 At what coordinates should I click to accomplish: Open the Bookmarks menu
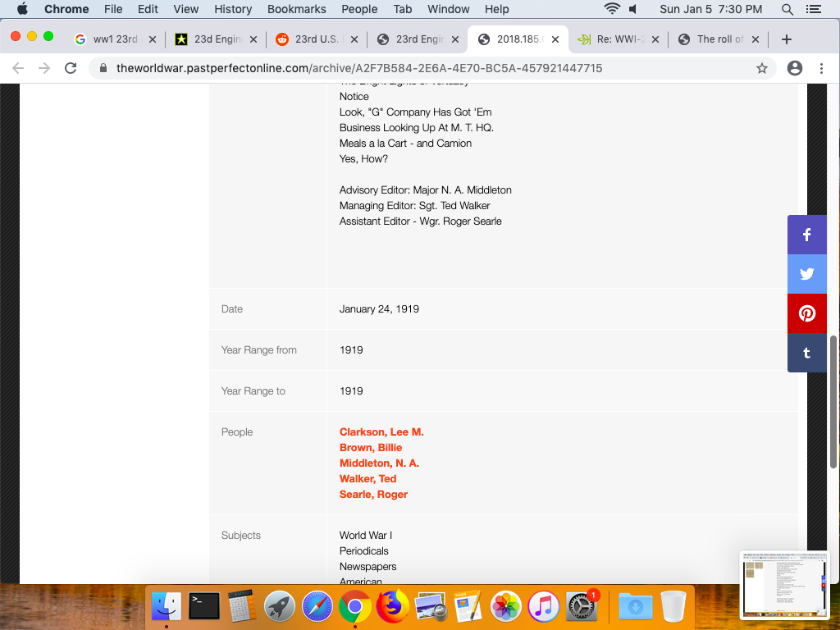click(x=297, y=9)
